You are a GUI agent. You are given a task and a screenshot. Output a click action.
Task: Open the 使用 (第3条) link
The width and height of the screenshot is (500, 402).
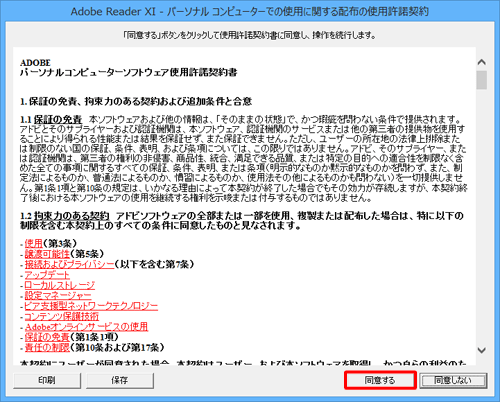pos(34,243)
